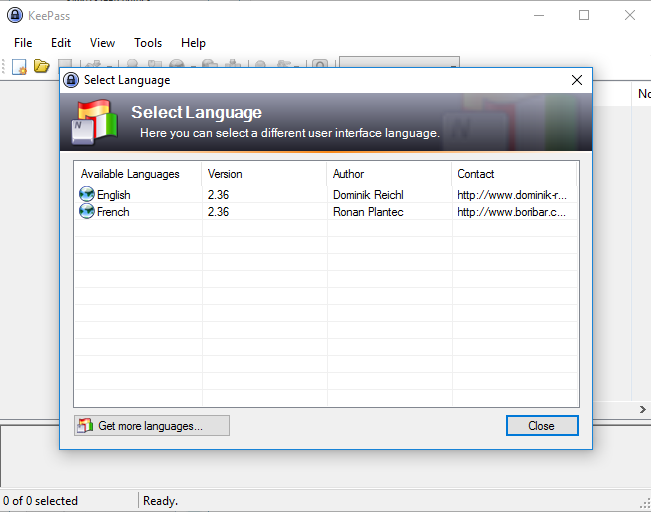Click the Close button in the dialog
651x512 pixels.
(x=542, y=426)
